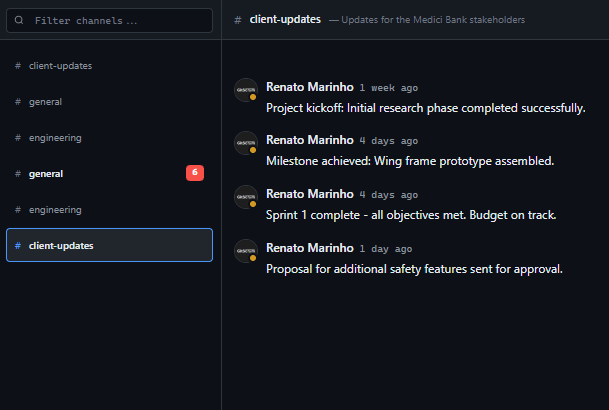Open engineering channel just above bold general

[x=55, y=138]
